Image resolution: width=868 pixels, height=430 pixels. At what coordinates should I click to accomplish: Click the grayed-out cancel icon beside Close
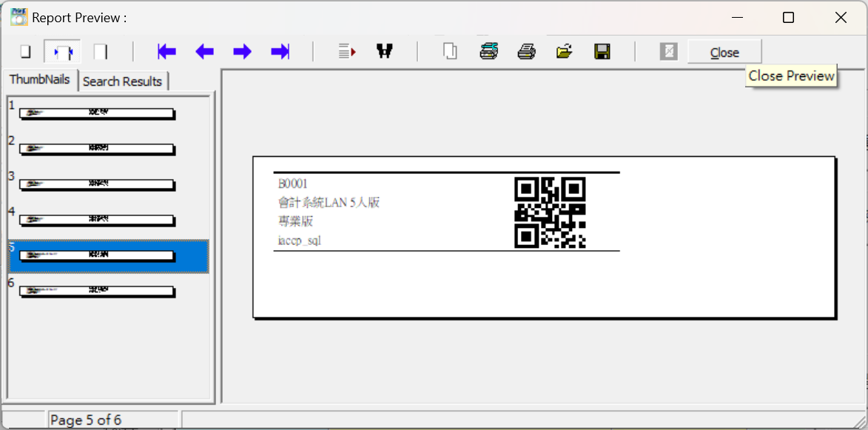coord(669,52)
